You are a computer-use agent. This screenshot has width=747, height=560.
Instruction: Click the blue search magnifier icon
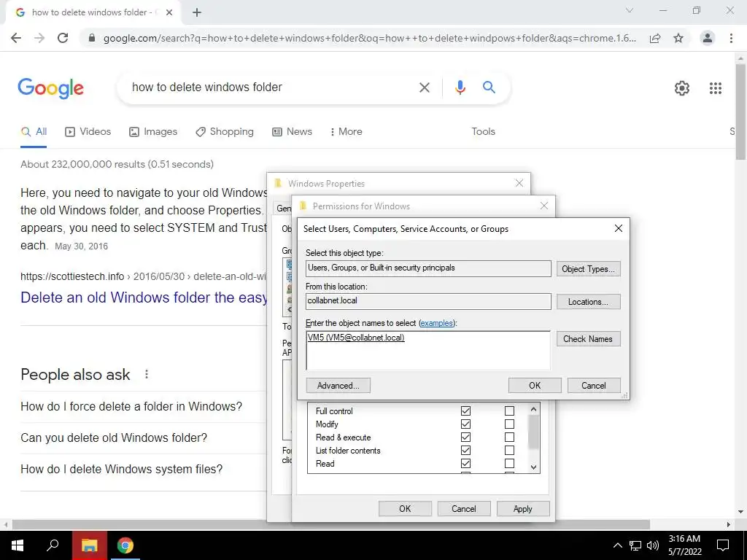(489, 87)
